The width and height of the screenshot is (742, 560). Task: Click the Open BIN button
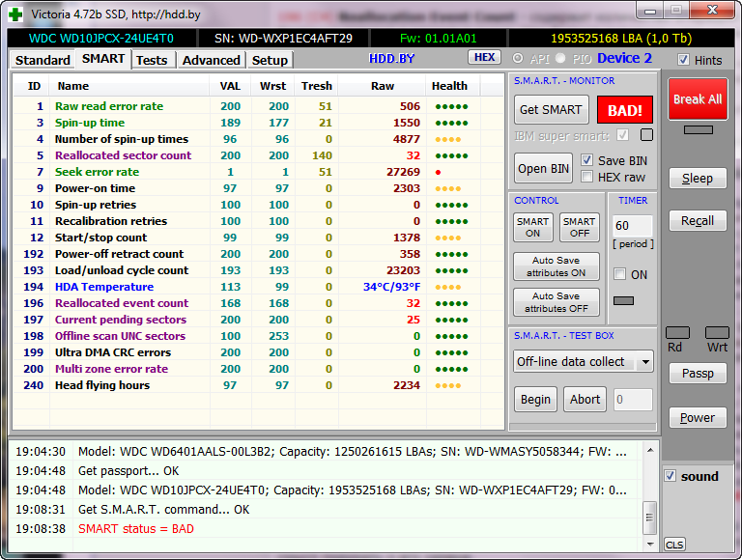click(x=544, y=168)
